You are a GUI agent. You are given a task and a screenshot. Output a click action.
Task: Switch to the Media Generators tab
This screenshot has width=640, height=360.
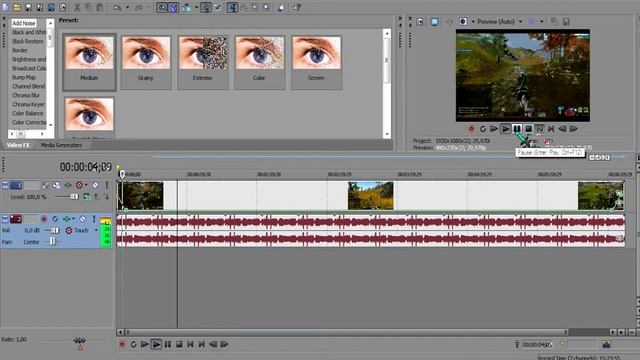click(x=61, y=145)
